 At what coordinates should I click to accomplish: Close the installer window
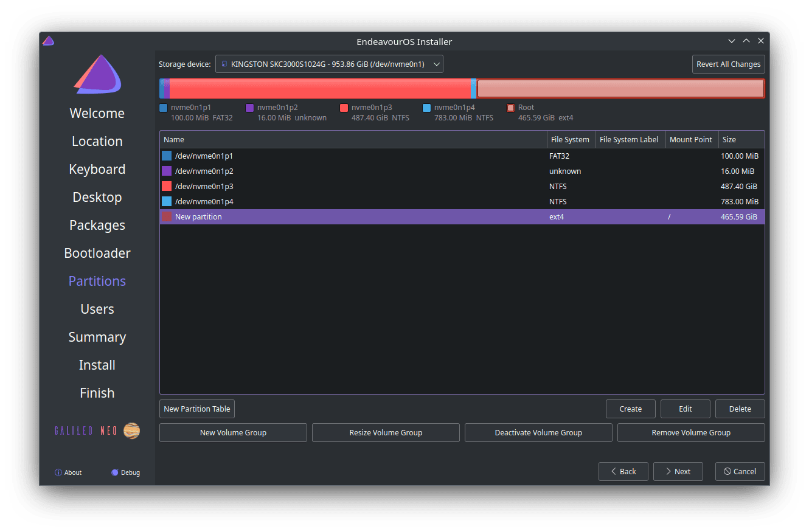(x=761, y=41)
